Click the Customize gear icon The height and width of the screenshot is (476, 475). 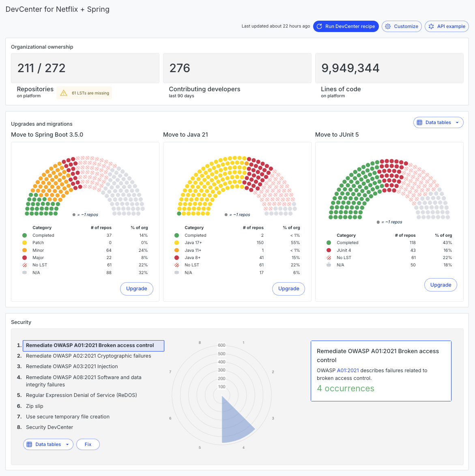388,26
